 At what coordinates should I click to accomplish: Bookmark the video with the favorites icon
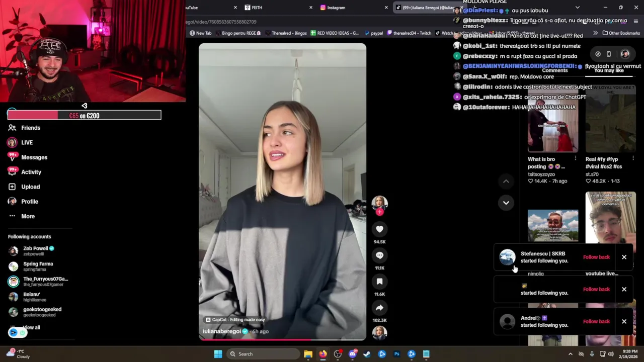point(379,282)
